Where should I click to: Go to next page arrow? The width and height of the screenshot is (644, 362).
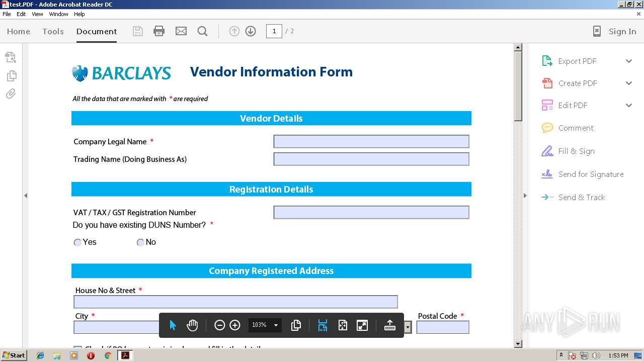click(251, 31)
